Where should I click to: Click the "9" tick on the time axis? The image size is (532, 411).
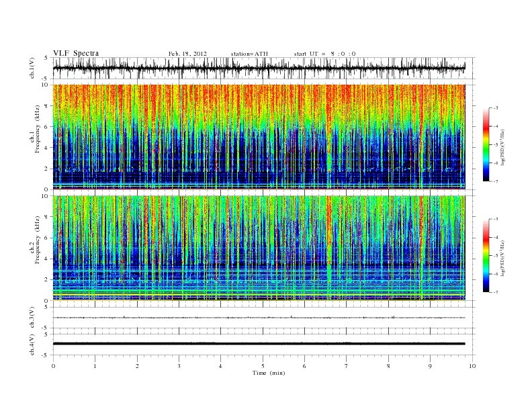pyautogui.click(x=430, y=366)
